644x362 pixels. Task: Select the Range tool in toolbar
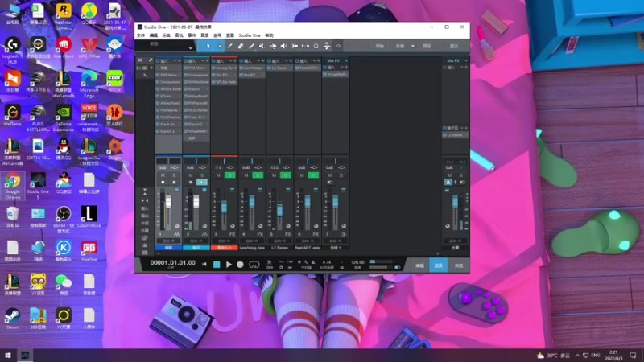tap(220, 46)
